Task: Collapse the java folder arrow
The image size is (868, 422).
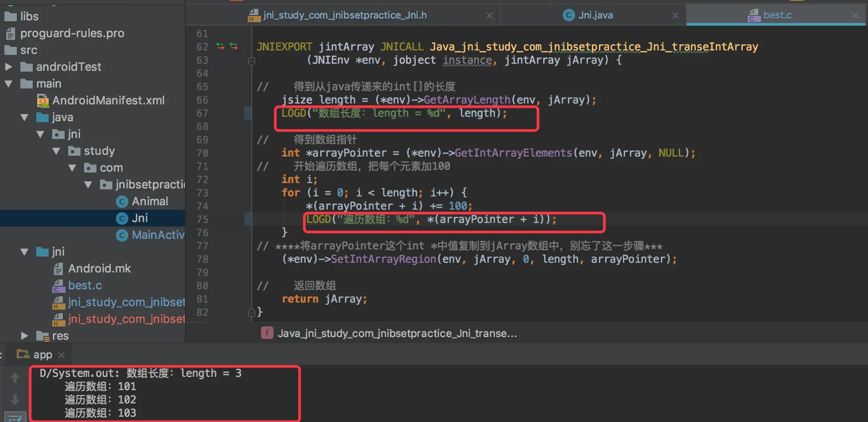Action: point(24,117)
